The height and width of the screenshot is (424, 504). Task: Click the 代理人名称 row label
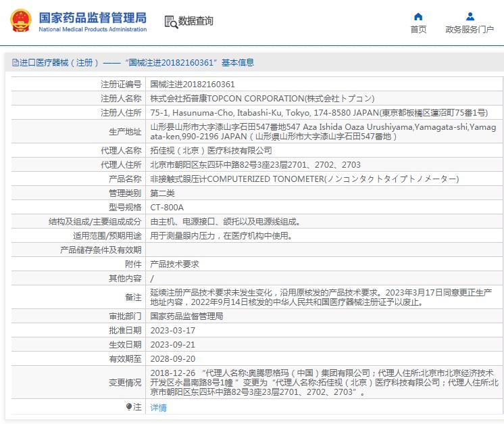121,151
